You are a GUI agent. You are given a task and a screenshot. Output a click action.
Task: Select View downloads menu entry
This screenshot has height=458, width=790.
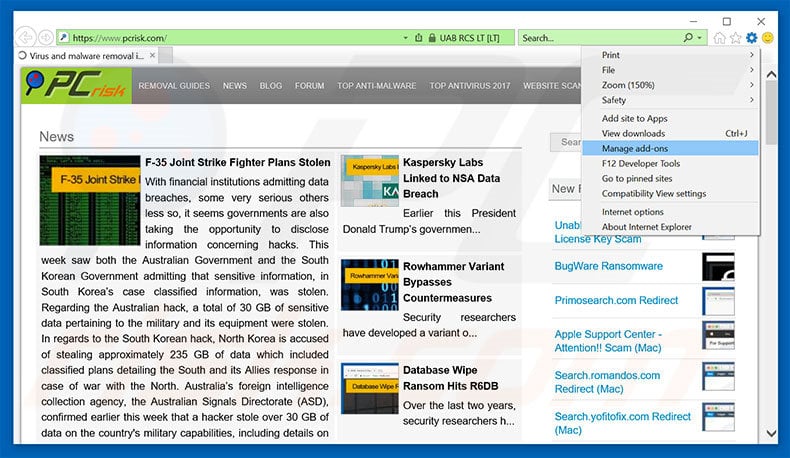pyautogui.click(x=670, y=134)
